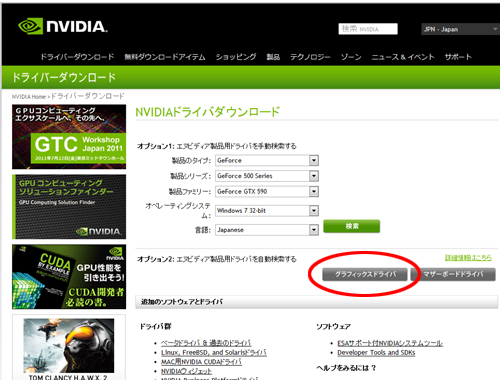Open ベータドライバ & 過去のドライバ link
This screenshot has width=500, height=380.
tap(206, 343)
